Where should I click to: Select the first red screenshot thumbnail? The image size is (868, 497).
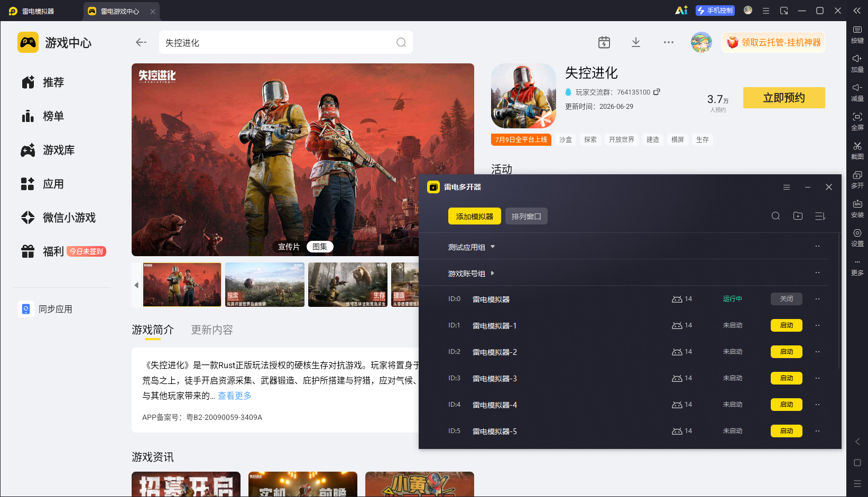[182, 285]
